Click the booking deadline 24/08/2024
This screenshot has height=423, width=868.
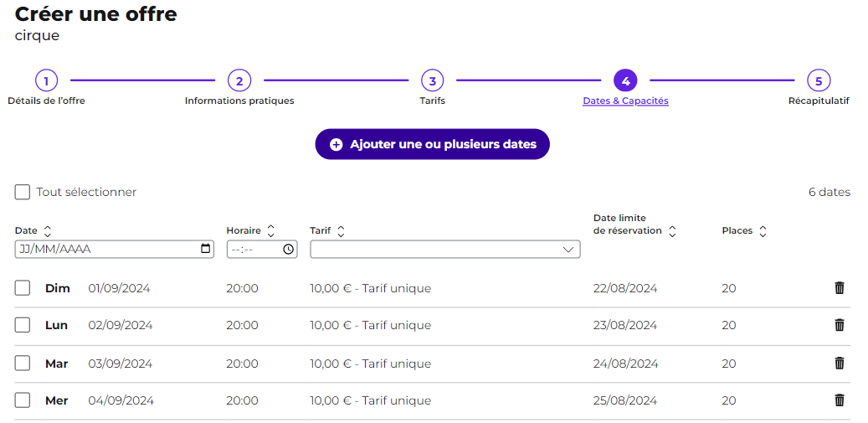[625, 364]
